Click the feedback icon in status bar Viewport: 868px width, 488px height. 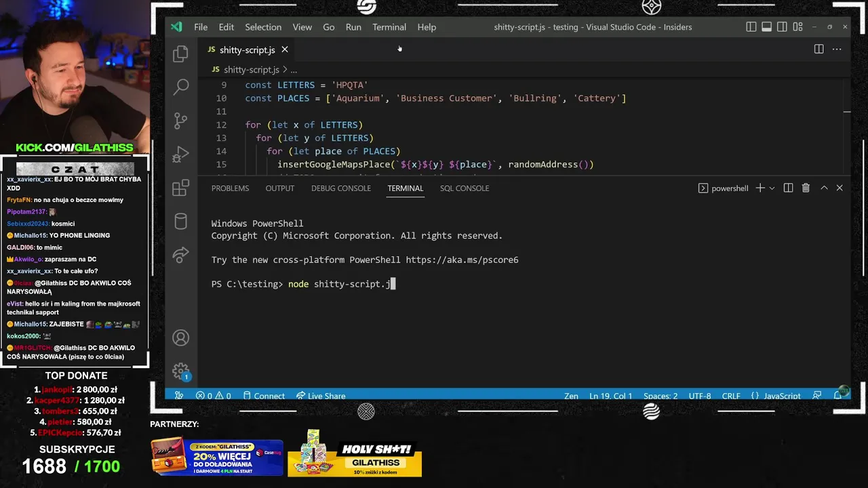[x=817, y=396]
